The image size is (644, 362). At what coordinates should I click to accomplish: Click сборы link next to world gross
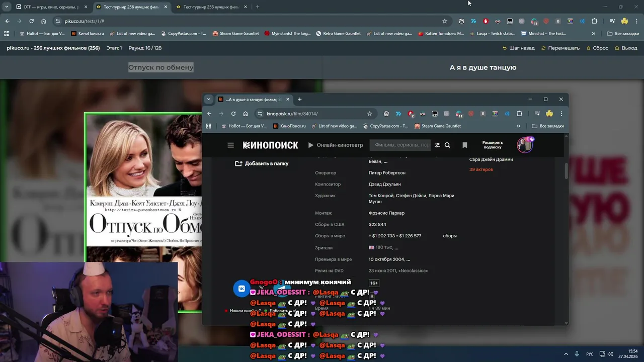point(450,236)
